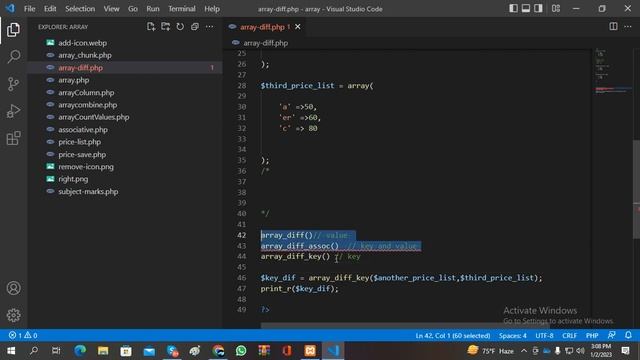Click Ln 42, Col 1 cursor position
The width and height of the screenshot is (640, 360).
pyautogui.click(x=453, y=336)
